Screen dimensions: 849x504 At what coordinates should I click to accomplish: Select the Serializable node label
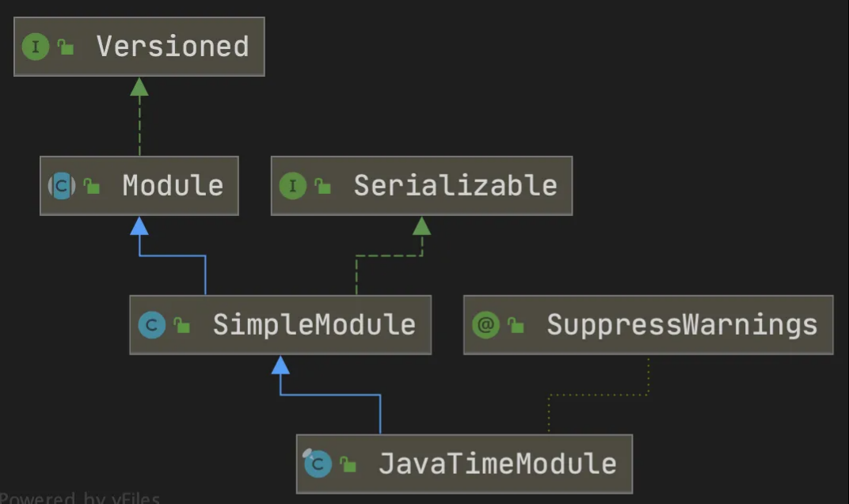coord(455,186)
